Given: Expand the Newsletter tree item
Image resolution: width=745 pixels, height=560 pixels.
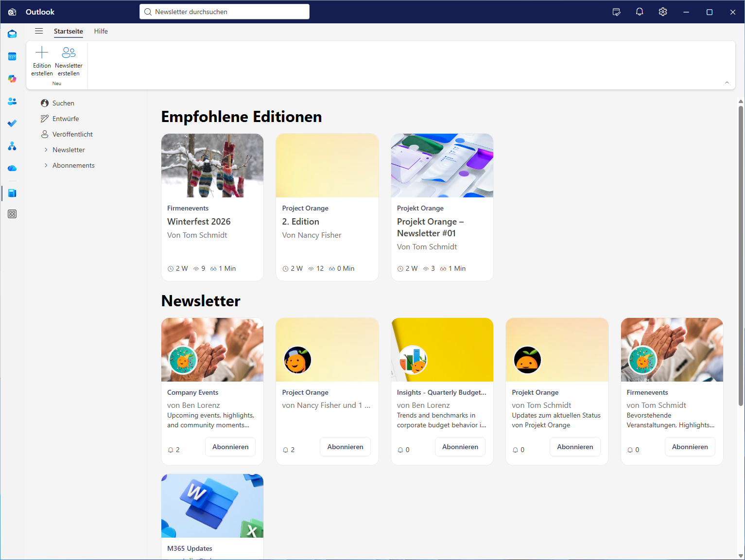Looking at the screenshot, I should [46, 150].
